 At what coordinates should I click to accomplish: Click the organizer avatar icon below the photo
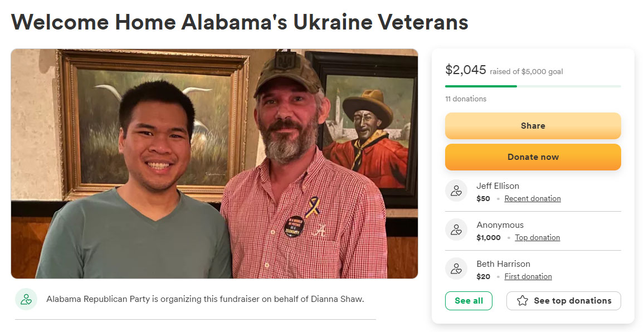tap(26, 299)
